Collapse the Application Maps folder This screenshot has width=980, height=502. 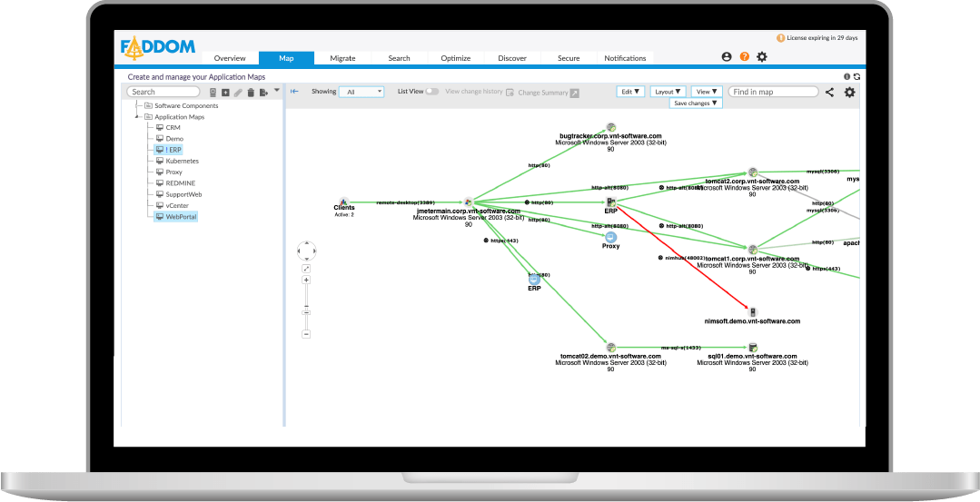click(137, 117)
